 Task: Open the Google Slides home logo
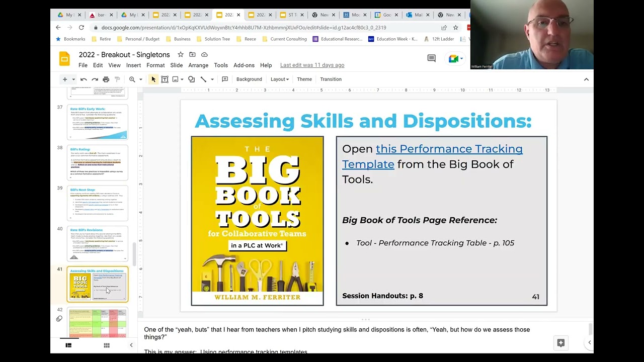[x=64, y=59]
